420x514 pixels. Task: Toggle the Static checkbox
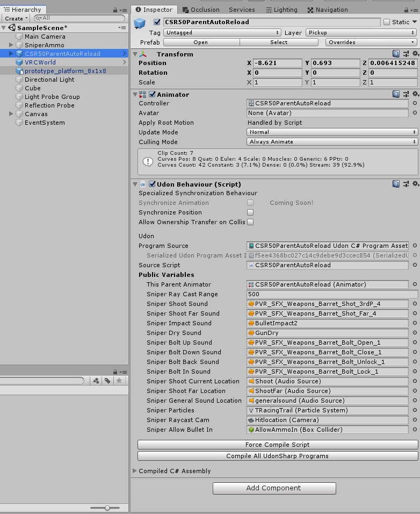point(387,22)
